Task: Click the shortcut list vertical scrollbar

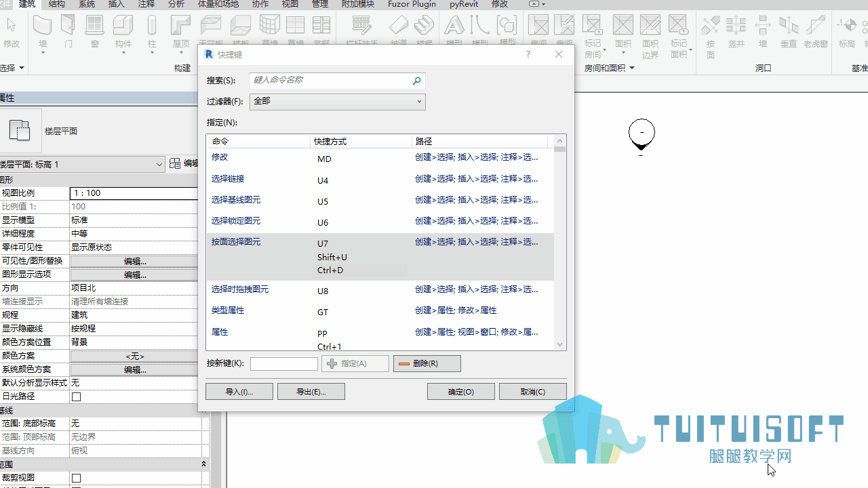Action: (x=560, y=243)
